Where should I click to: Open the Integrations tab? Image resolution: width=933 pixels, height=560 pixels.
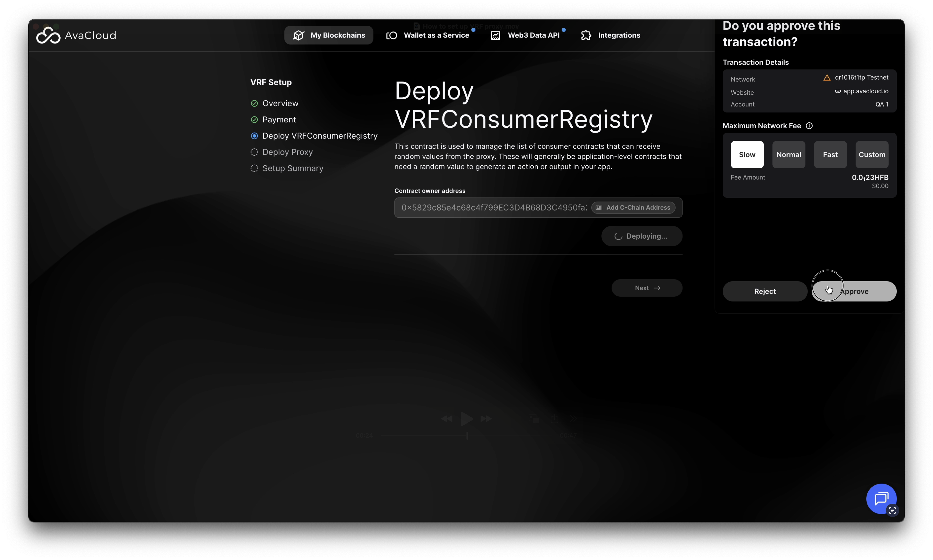click(x=619, y=36)
